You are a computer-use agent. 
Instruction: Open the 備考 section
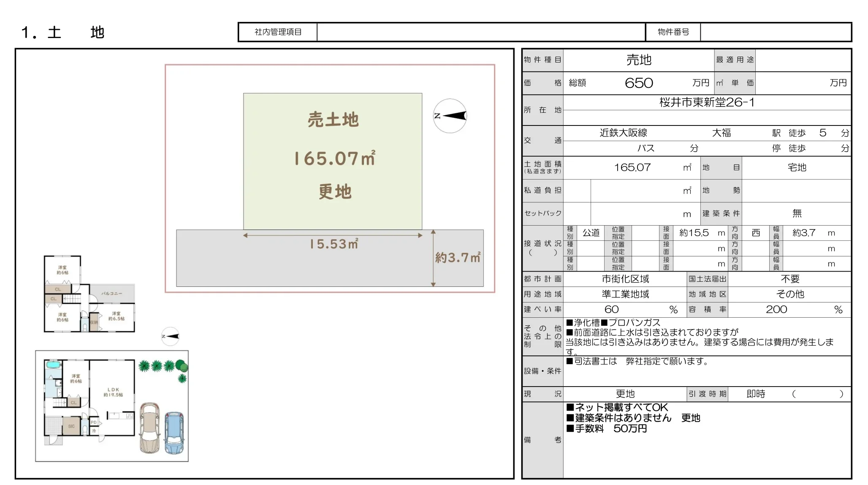click(542, 439)
